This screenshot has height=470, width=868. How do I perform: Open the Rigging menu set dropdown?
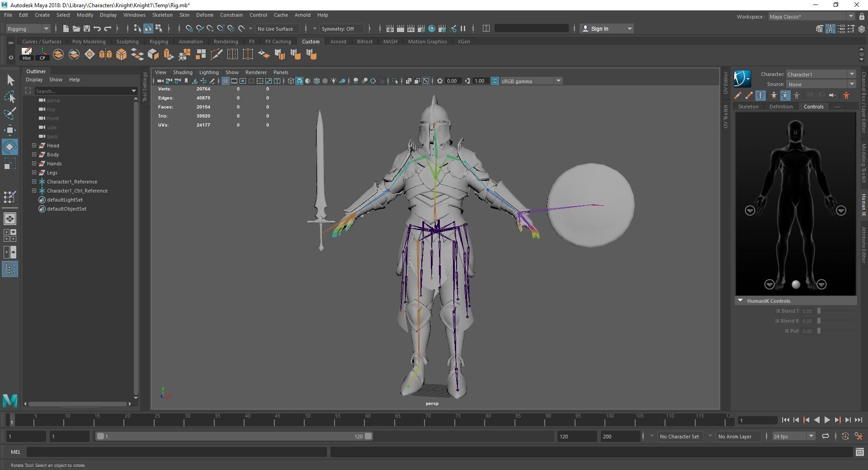click(x=28, y=28)
